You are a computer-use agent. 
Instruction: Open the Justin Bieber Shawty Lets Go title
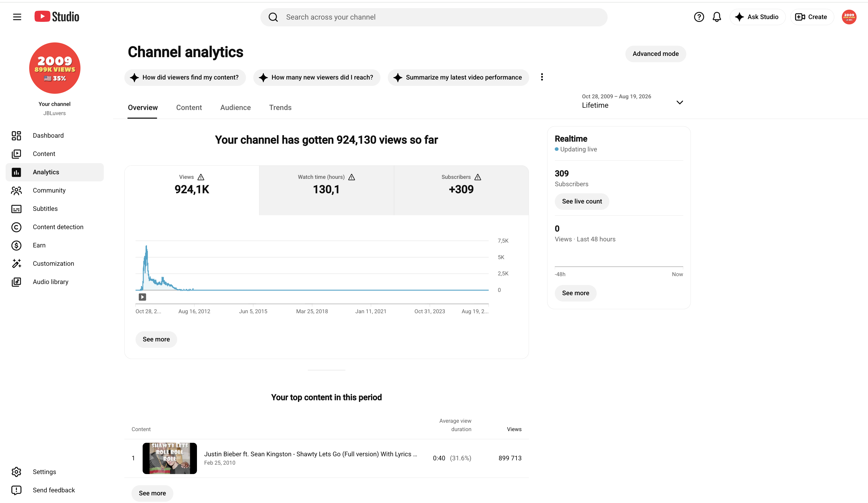tap(310, 454)
